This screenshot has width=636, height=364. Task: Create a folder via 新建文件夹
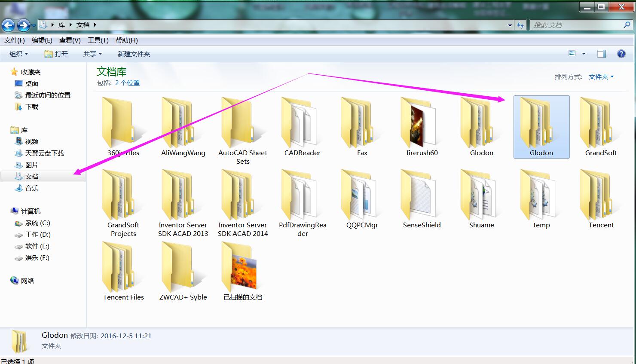click(134, 54)
